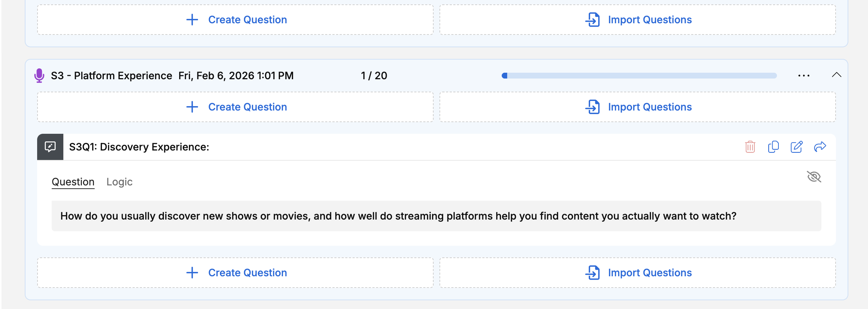Duplicate the S3Q1 Discovery Experience question
The height and width of the screenshot is (309, 868).
click(773, 147)
